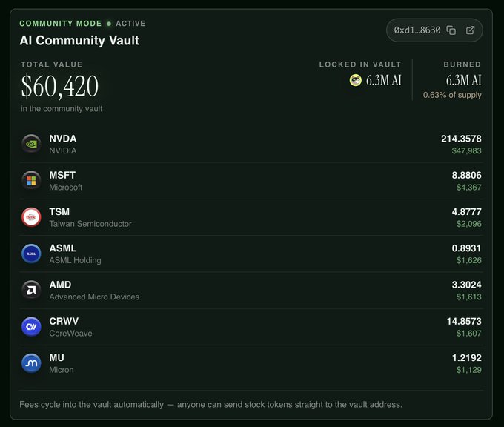Click the $47,983 NVDA value
Screen dimensions: 504x427
coord(466,150)
